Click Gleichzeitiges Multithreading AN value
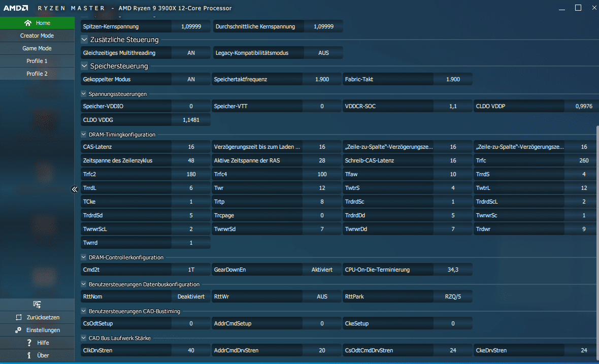 tap(191, 53)
